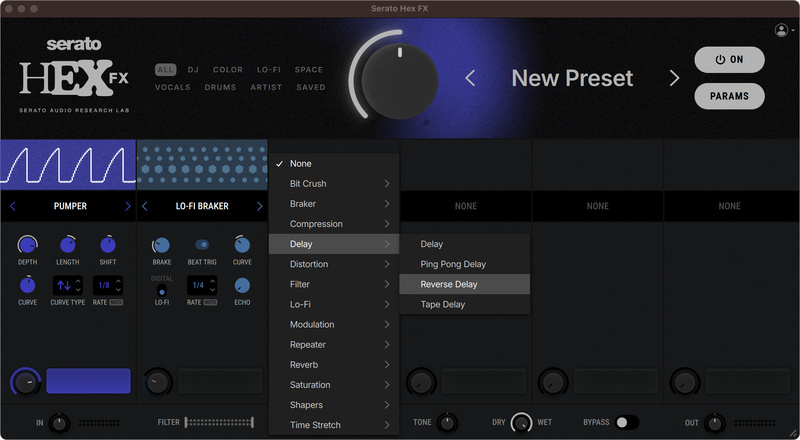
Task: Select Tape Delay from the submenu
Action: pyautogui.click(x=465, y=305)
